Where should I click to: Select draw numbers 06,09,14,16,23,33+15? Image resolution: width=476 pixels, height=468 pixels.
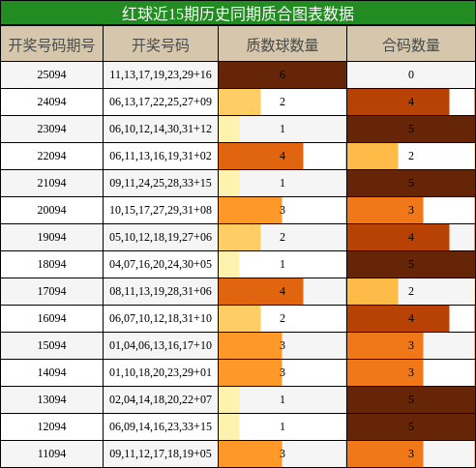(x=161, y=426)
